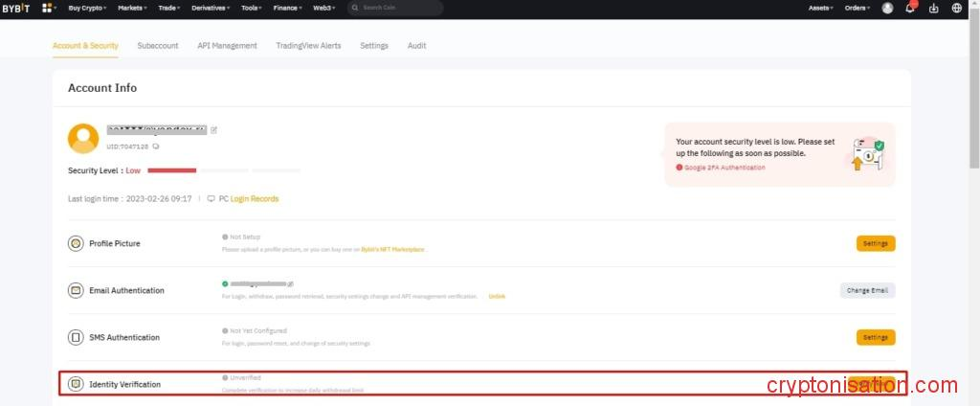This screenshot has width=980, height=406.
Task: Open the language globe icon
Action: tap(956, 8)
